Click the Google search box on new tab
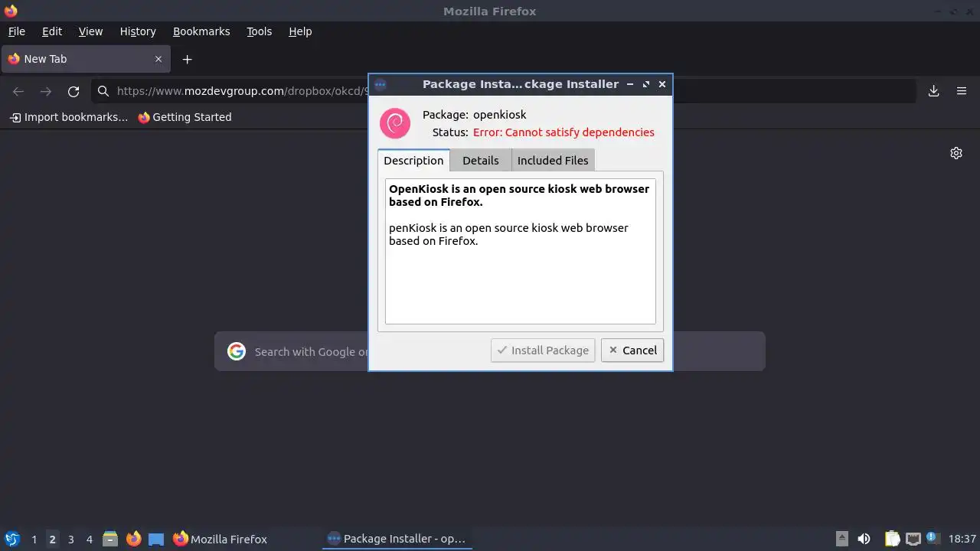The height and width of the screenshot is (551, 980). [x=490, y=351]
